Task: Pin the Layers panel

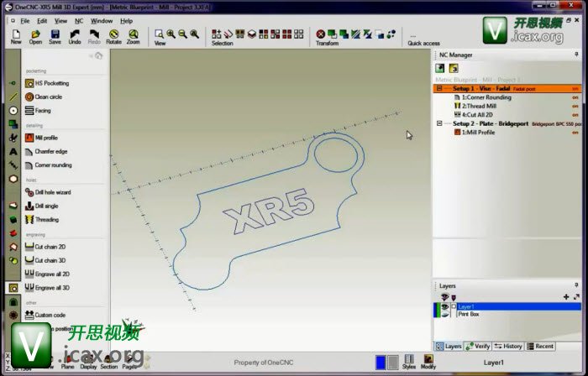Action: pyautogui.click(x=576, y=285)
